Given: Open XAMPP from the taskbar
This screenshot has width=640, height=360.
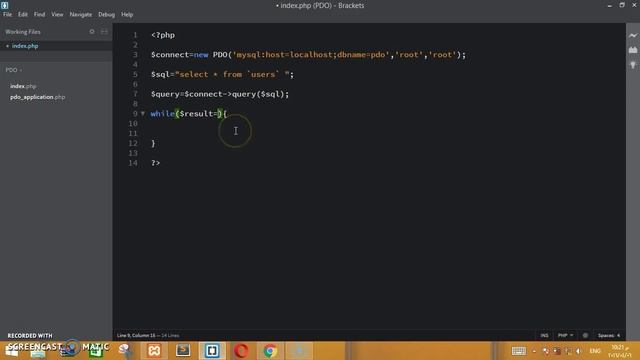Looking at the screenshot, I should pos(154,351).
